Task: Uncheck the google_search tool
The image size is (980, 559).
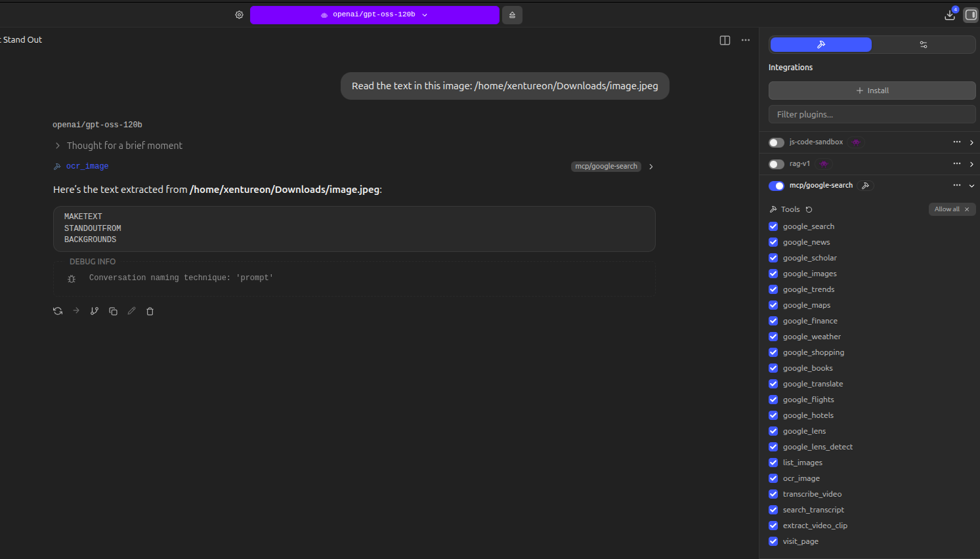Action: [x=773, y=226]
